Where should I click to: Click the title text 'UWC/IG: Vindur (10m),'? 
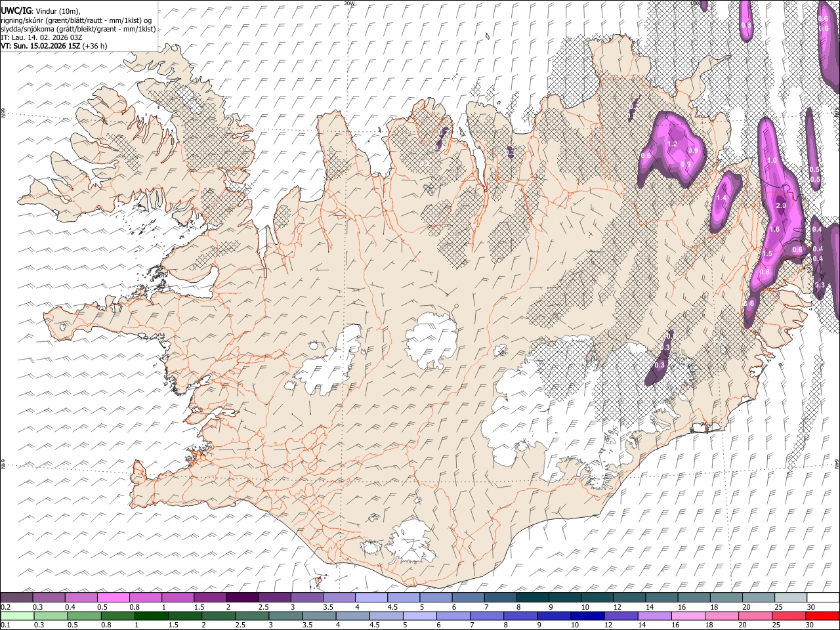[x=41, y=11]
